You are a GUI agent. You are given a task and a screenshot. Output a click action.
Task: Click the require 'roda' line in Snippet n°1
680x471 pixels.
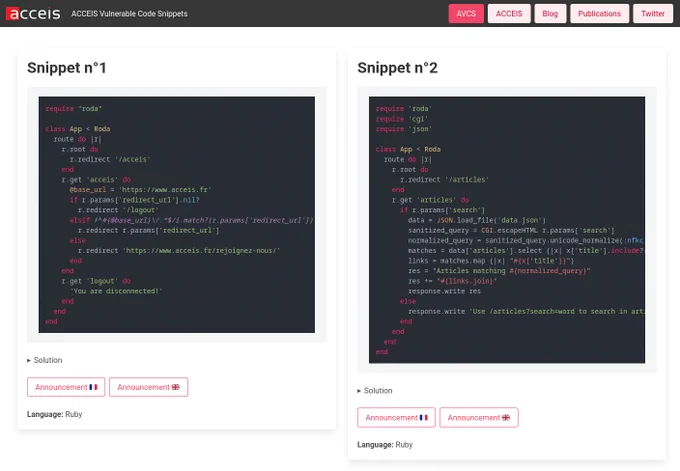(x=74, y=108)
